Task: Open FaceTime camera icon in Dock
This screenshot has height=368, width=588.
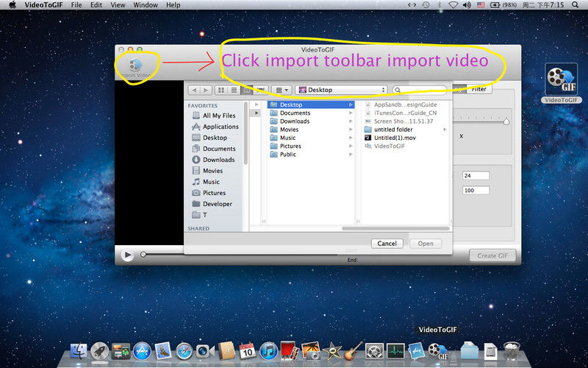Action: tap(205, 352)
